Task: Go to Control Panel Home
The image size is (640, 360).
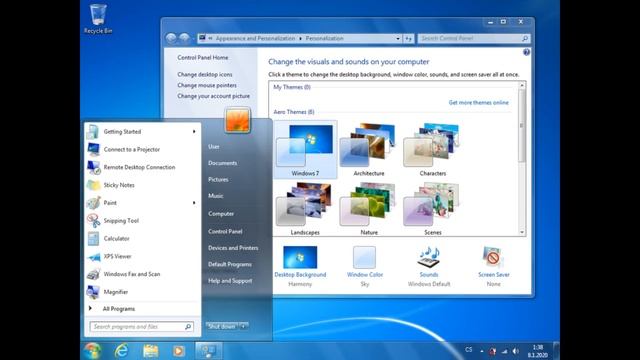Action: [203, 58]
